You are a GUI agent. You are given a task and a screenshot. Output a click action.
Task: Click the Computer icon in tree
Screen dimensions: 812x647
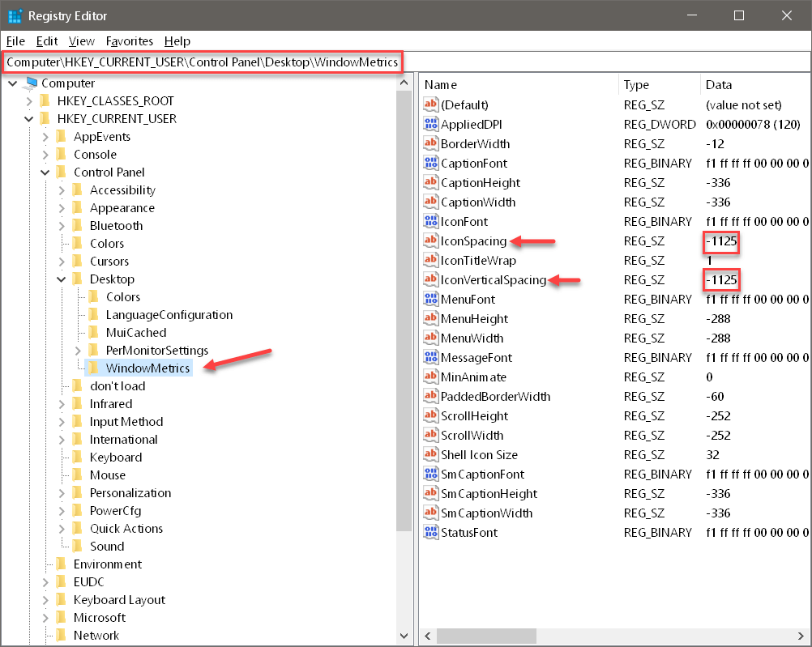32,83
